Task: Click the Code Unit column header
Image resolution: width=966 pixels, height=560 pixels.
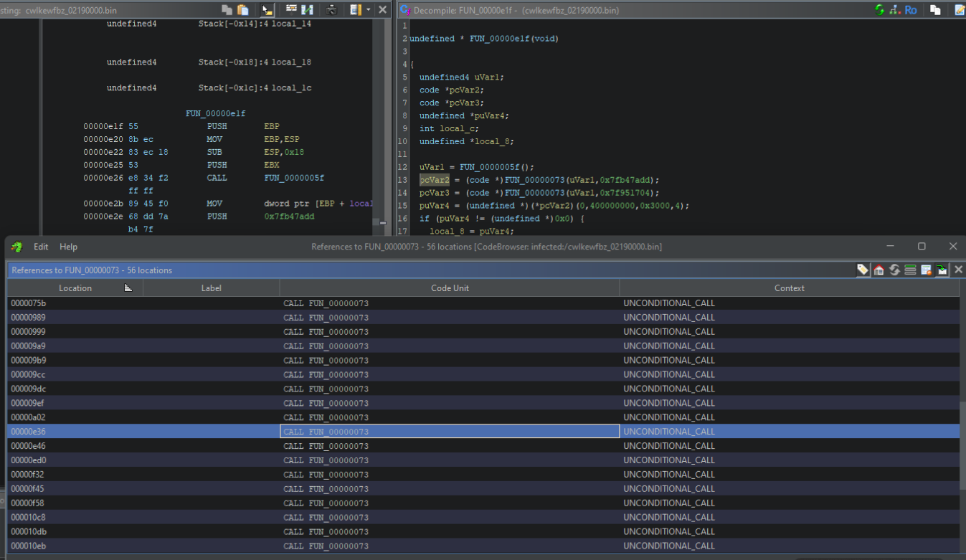Action: click(450, 288)
